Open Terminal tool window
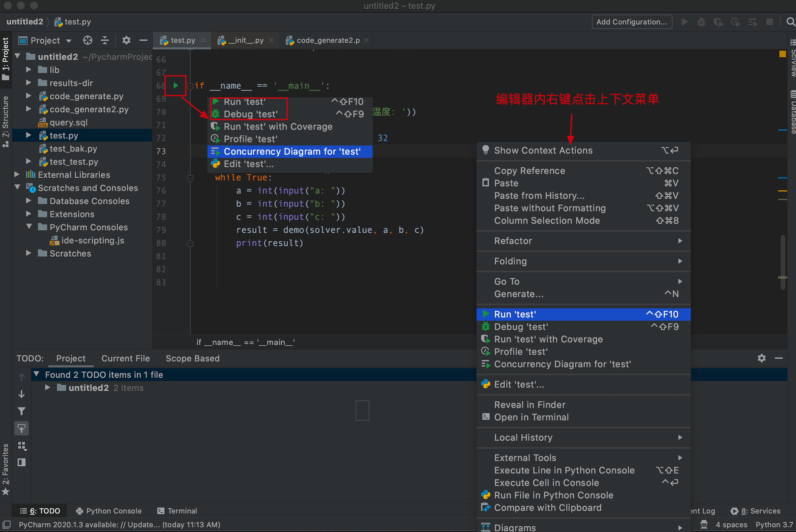 177,511
